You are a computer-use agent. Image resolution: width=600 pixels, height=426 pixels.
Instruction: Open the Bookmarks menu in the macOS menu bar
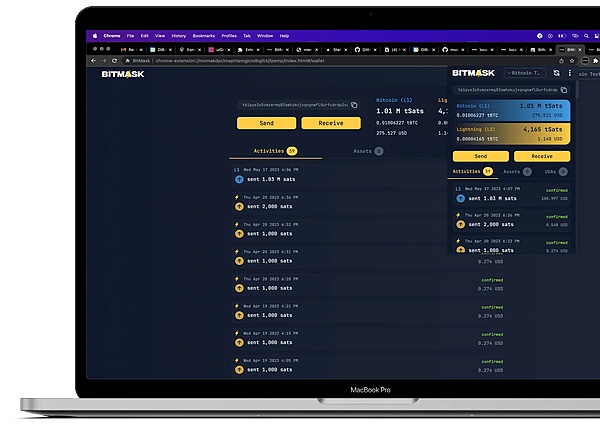pos(206,35)
